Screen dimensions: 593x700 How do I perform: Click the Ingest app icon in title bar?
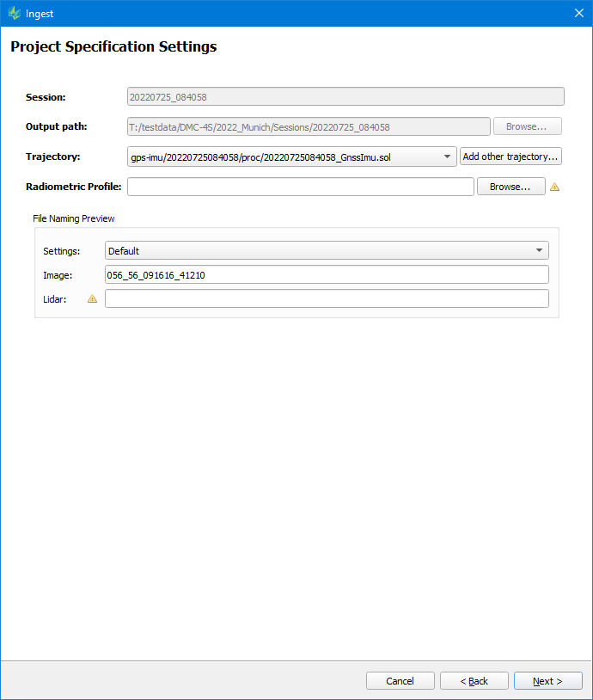tap(14, 13)
